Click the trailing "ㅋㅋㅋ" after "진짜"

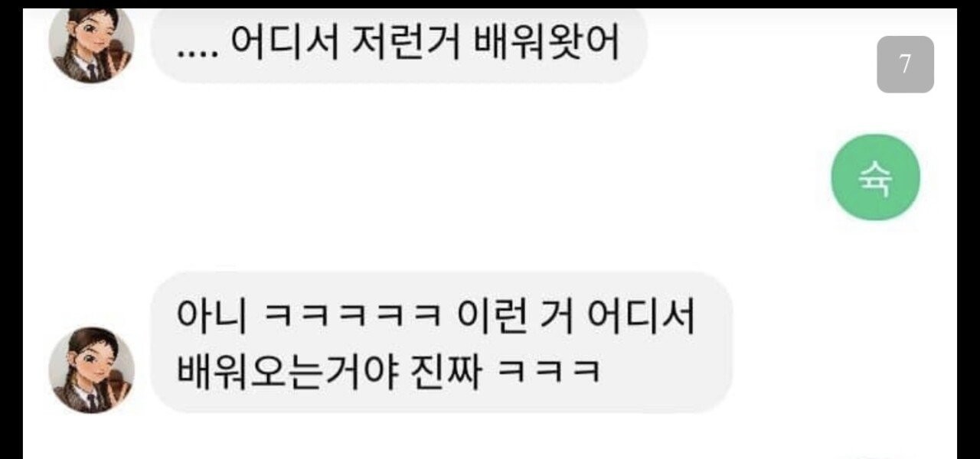click(x=547, y=372)
